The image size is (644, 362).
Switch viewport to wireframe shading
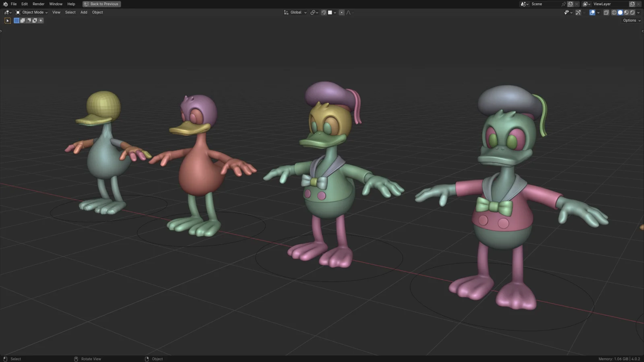pos(614,12)
